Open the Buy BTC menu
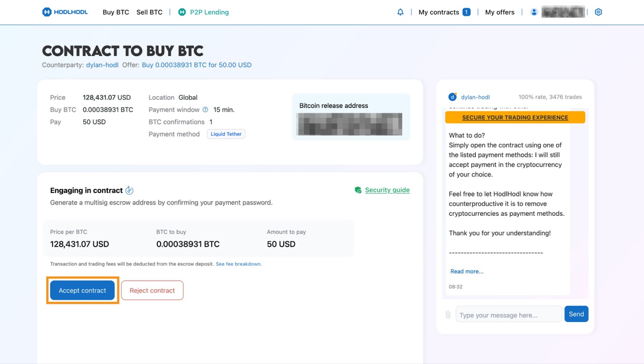Viewport: 644px width, 364px height. (116, 12)
